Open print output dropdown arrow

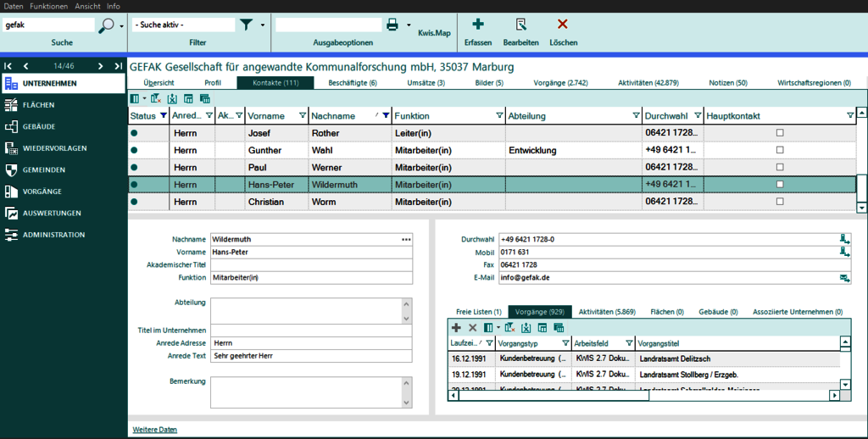[409, 25]
